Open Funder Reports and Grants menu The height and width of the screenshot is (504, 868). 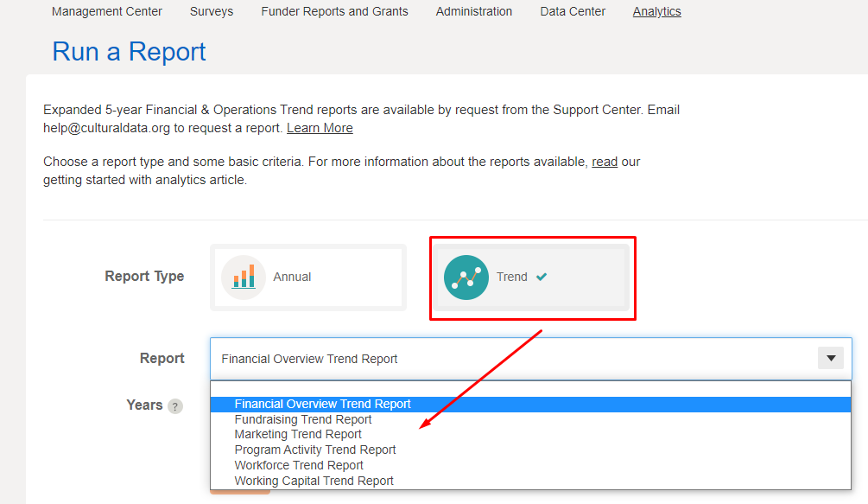(334, 11)
